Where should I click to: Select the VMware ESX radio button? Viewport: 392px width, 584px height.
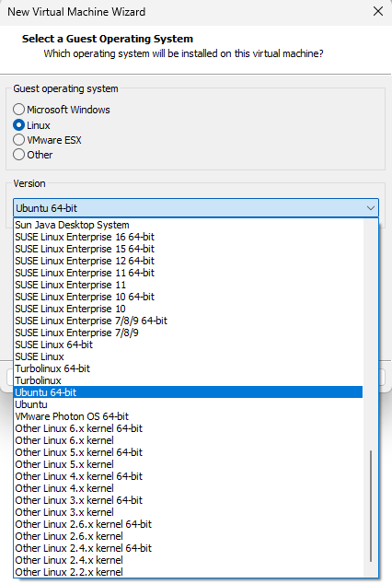pos(18,140)
